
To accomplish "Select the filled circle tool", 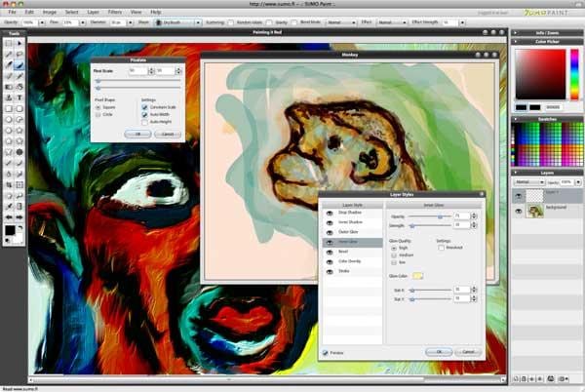I will tap(19, 152).
